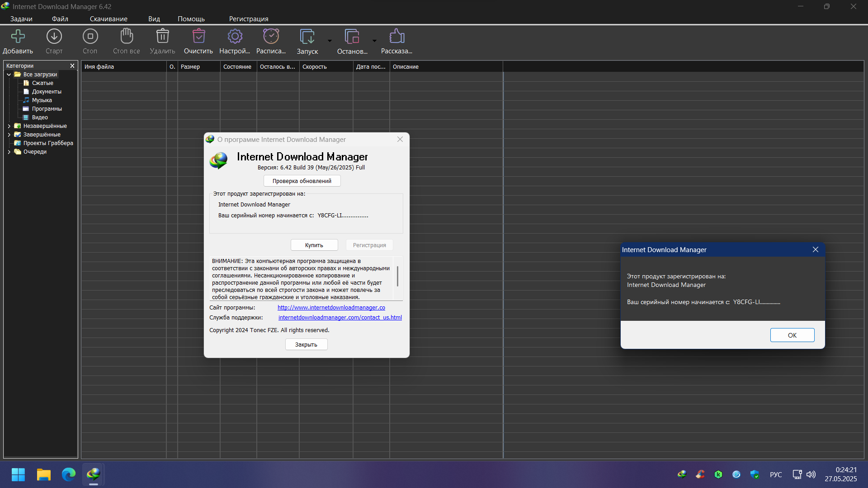Expand the Очереди category
This screenshot has width=868, height=488.
click(9, 152)
